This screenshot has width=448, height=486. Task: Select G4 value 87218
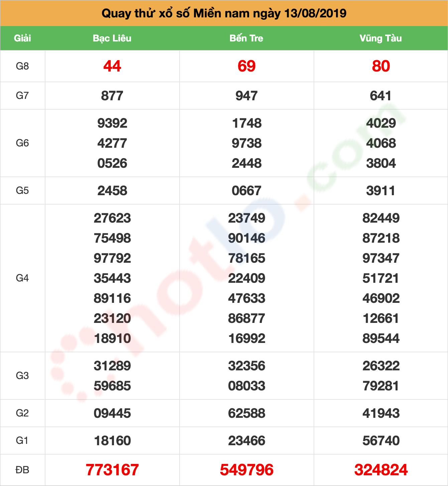381,238
